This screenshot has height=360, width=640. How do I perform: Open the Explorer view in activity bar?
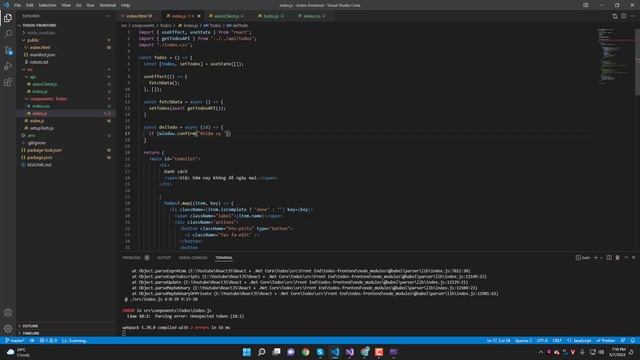(x=8, y=18)
